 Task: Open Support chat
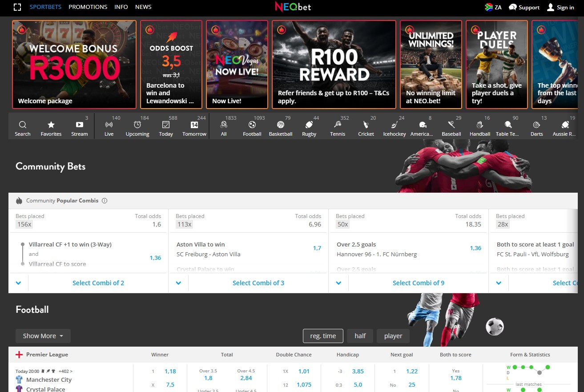coord(524,7)
